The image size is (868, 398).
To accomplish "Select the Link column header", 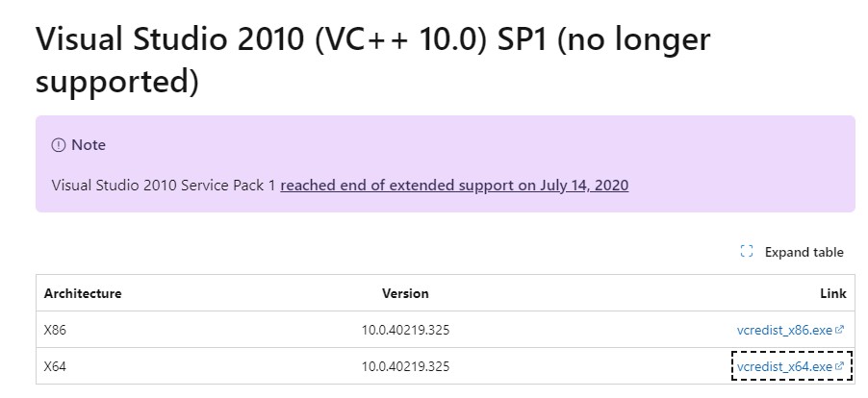I will [833, 293].
